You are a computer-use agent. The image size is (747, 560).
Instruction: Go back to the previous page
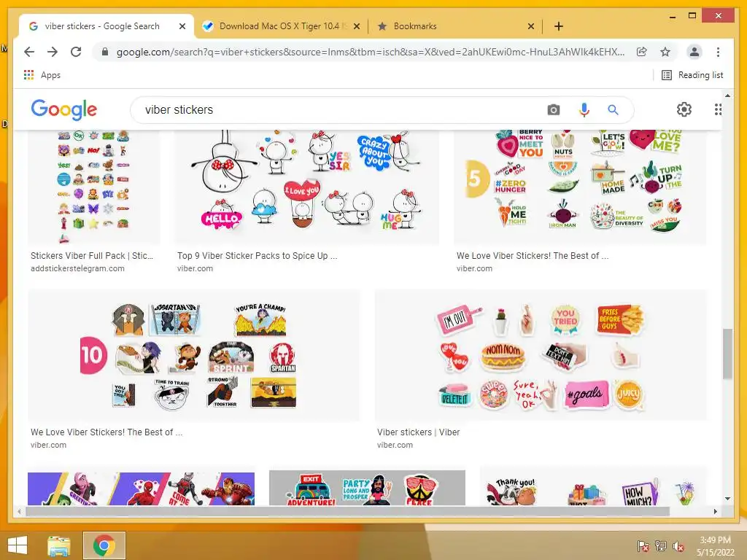point(29,52)
